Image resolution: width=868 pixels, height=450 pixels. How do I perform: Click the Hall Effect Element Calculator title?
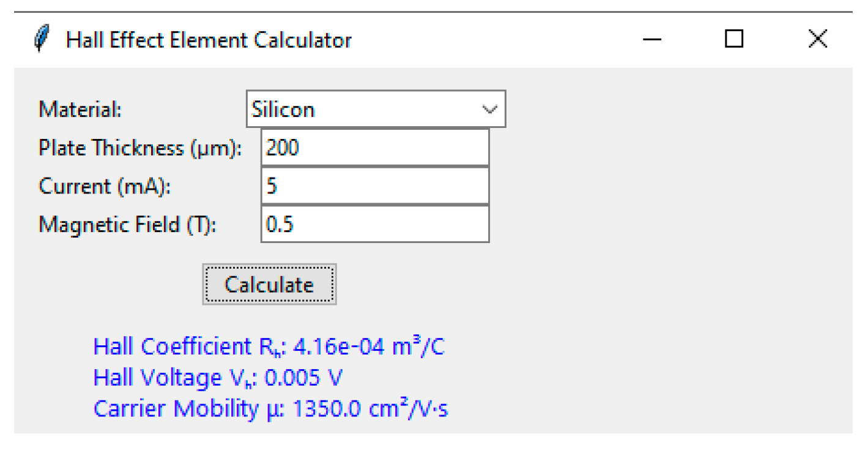[x=208, y=39]
